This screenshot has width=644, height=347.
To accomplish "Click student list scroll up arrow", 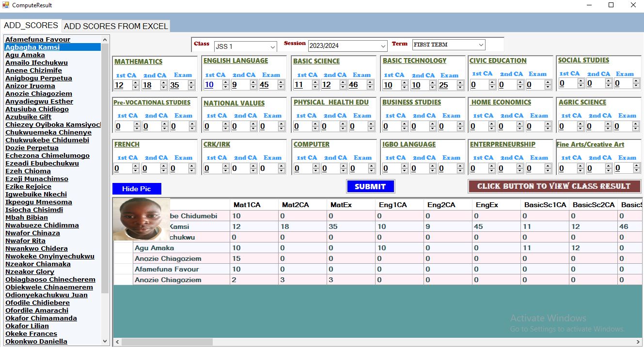I will (x=105, y=40).
